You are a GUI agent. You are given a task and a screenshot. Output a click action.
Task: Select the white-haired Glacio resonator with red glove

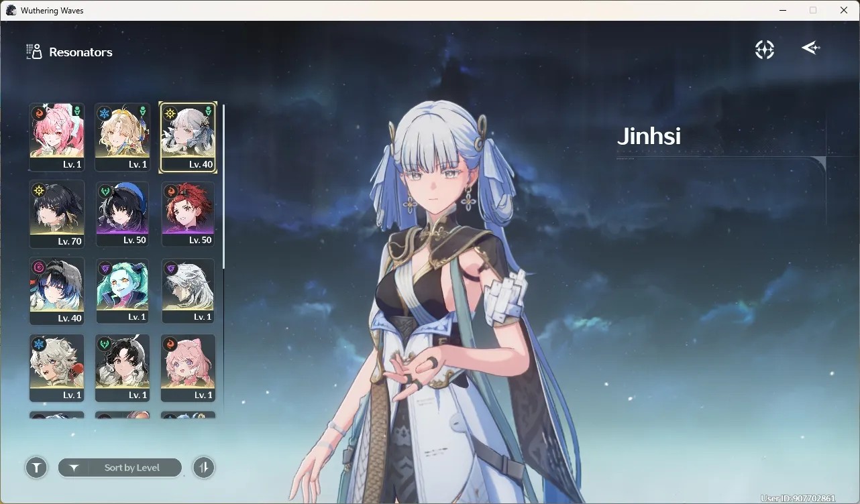tap(57, 369)
